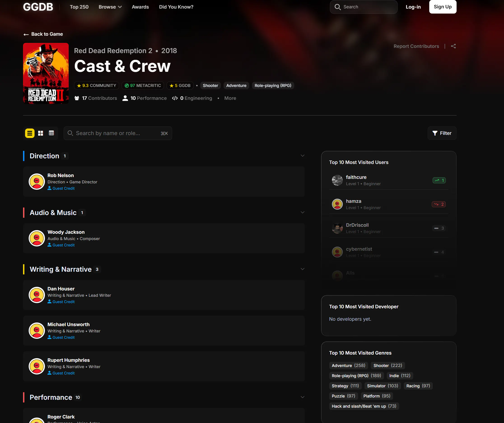504x423 pixels.
Task: Click the 17 Contributors count
Action: 96,98
